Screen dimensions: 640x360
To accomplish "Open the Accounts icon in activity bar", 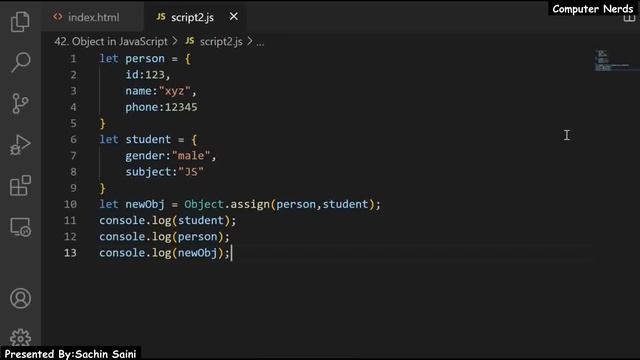I will pos(20,298).
